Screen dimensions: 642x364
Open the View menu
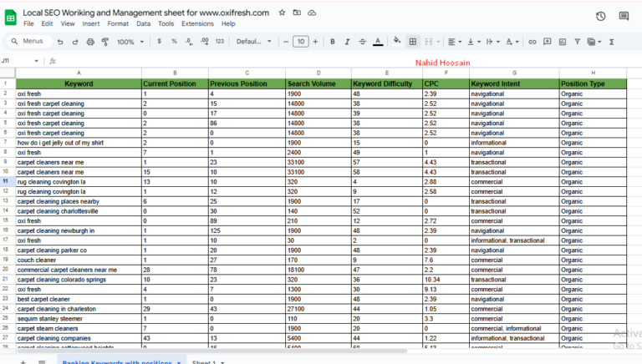point(68,23)
